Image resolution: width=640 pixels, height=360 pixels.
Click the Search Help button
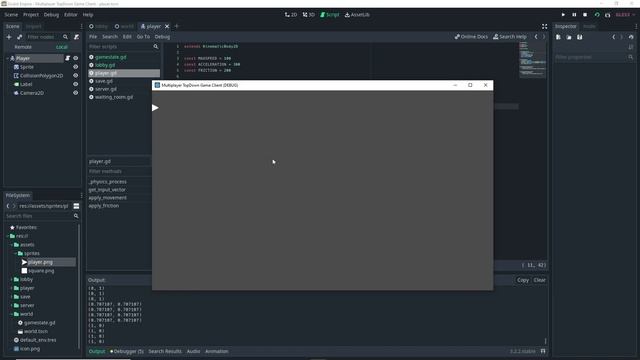(510, 37)
